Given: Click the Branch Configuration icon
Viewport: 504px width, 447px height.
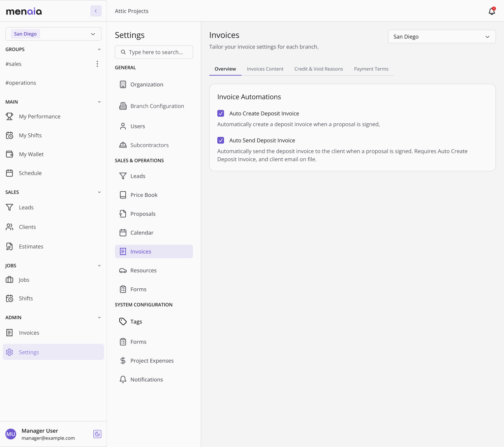Looking at the screenshot, I should [x=123, y=106].
